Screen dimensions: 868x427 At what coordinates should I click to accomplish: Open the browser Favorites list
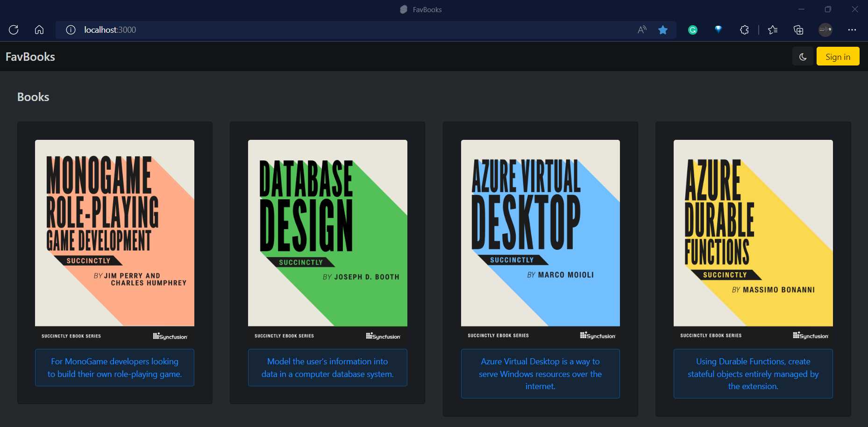(773, 29)
